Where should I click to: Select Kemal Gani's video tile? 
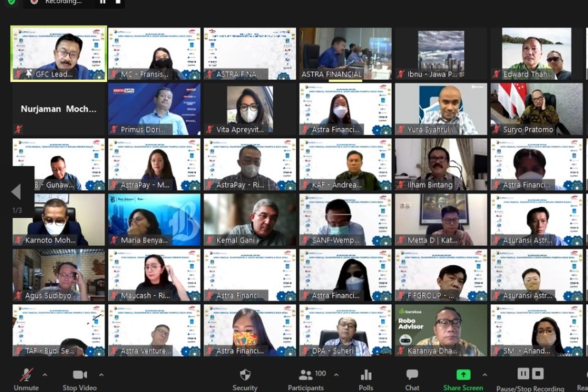[250, 220]
